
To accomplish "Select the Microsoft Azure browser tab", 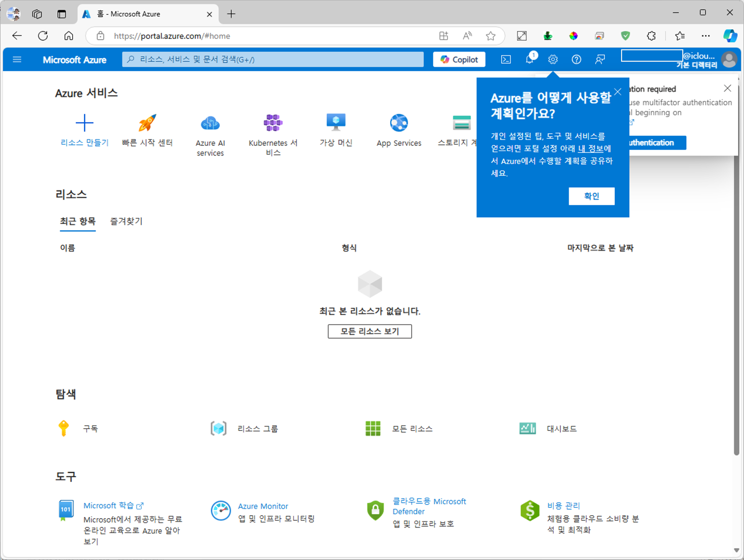I will coord(147,14).
